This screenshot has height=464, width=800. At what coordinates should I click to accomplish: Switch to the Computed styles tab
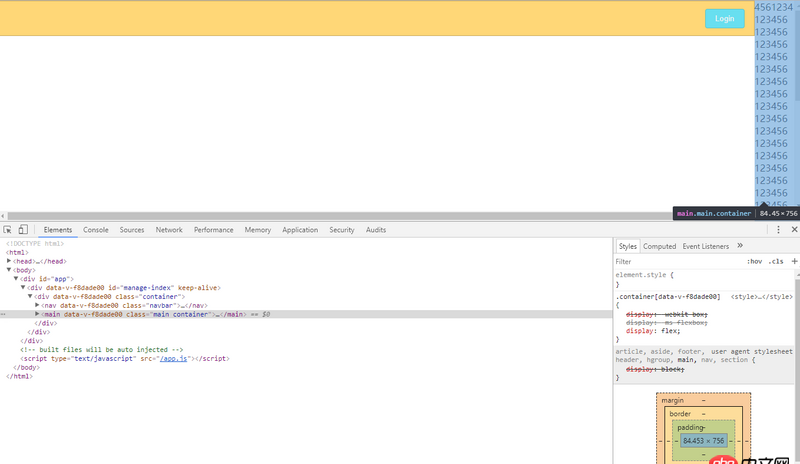click(x=659, y=246)
